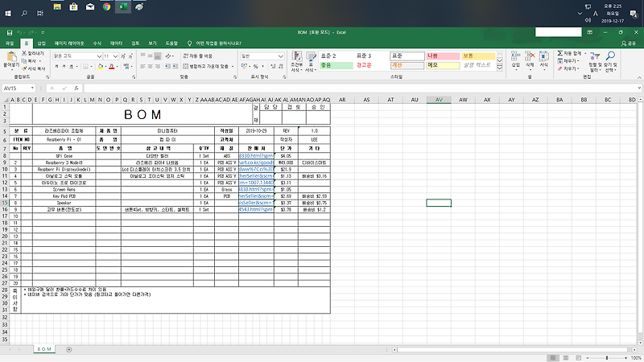
Task: Open the Insert (삽입) ribbon tab
Action: (42, 43)
